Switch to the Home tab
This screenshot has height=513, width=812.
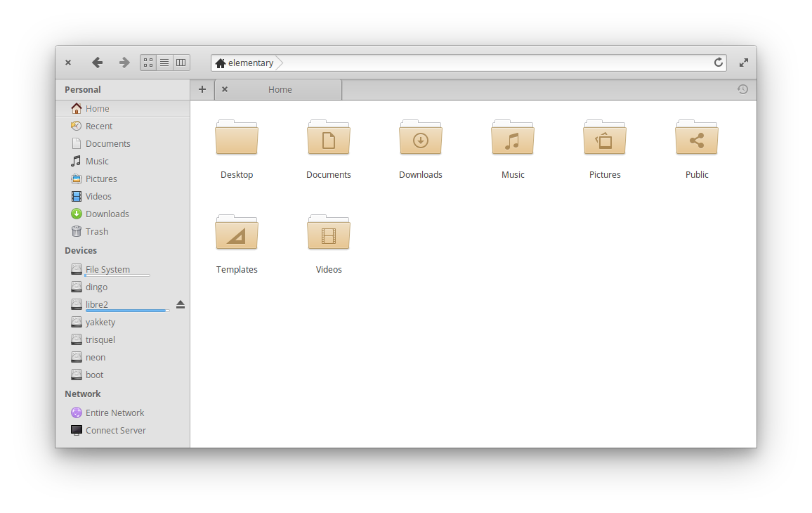[280, 89]
